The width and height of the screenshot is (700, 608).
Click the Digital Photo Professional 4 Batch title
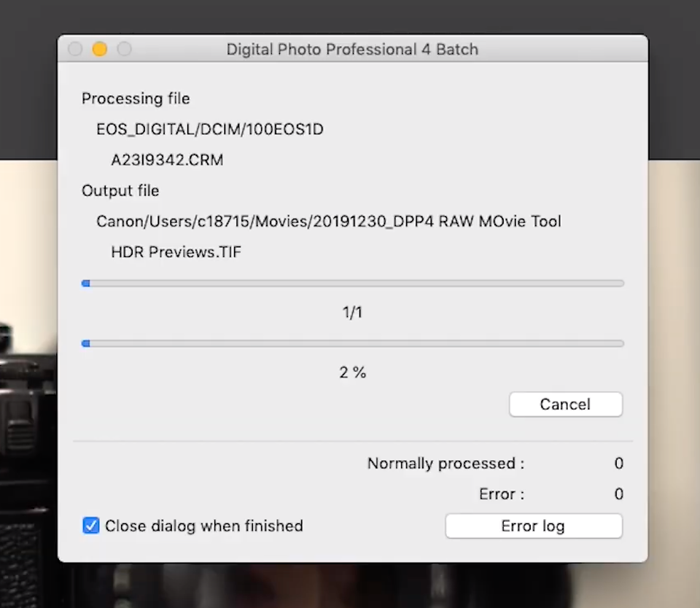352,49
